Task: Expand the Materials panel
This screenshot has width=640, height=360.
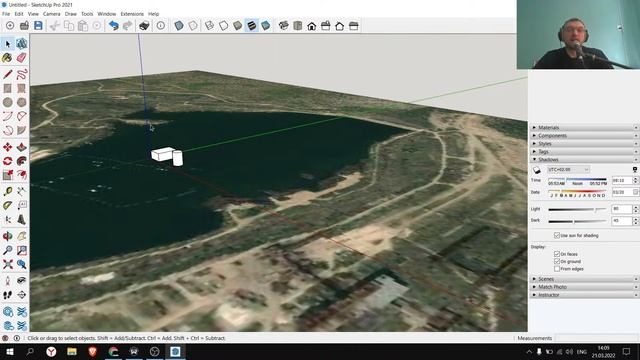Action: pos(584,128)
